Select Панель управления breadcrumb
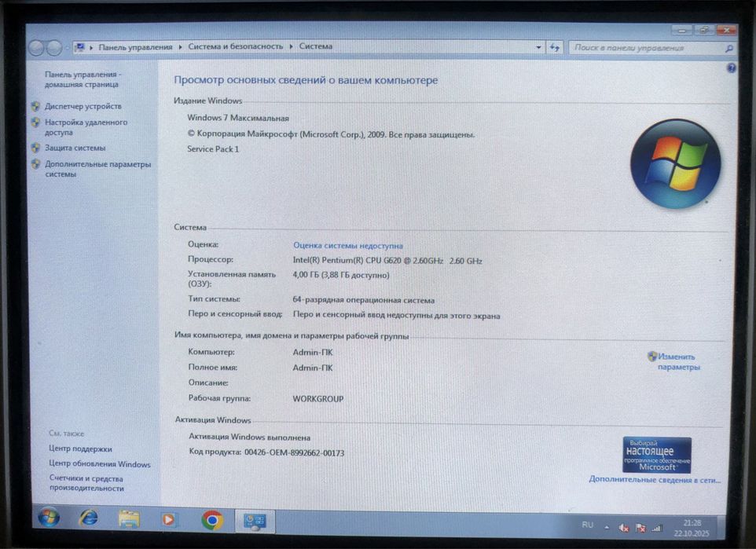756x549 pixels. (135, 47)
